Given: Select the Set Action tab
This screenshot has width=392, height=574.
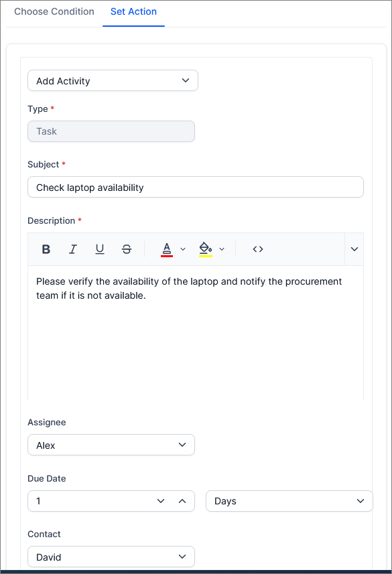Looking at the screenshot, I should click(134, 11).
